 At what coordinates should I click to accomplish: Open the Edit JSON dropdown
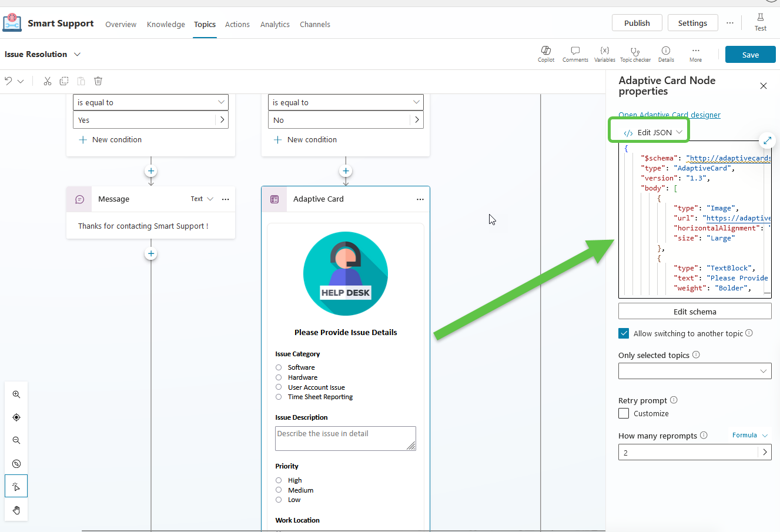coord(649,132)
